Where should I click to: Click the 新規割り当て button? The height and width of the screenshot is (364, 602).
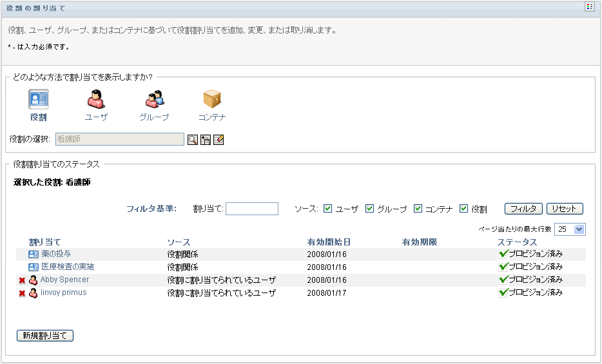pyautogui.click(x=45, y=336)
